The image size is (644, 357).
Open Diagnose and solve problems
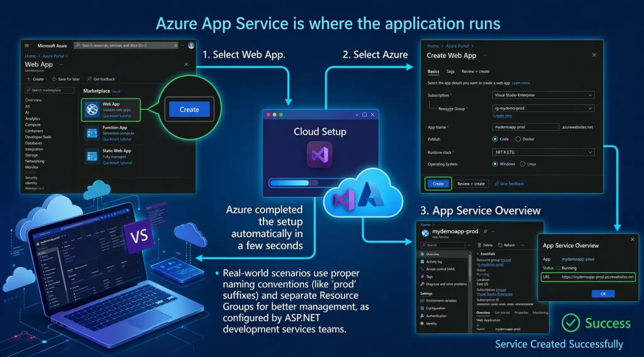(444, 284)
